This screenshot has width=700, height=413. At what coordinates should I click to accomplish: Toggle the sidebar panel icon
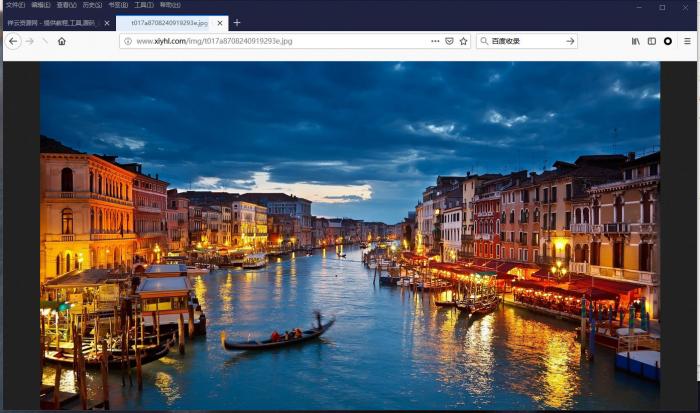click(652, 41)
